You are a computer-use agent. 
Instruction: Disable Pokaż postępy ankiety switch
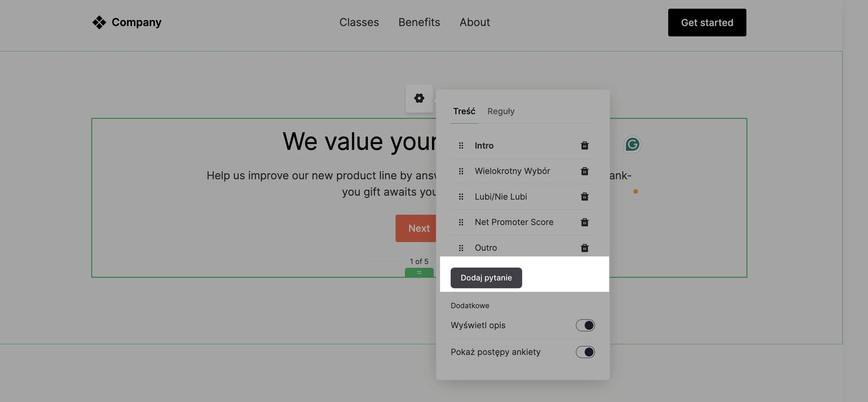pos(585,352)
